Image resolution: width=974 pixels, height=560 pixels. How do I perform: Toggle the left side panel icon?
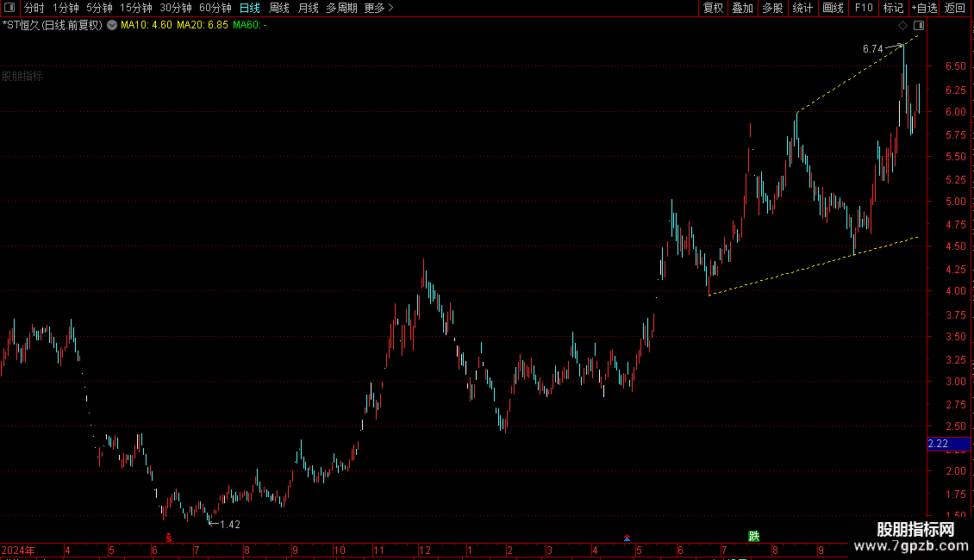[x=9, y=8]
